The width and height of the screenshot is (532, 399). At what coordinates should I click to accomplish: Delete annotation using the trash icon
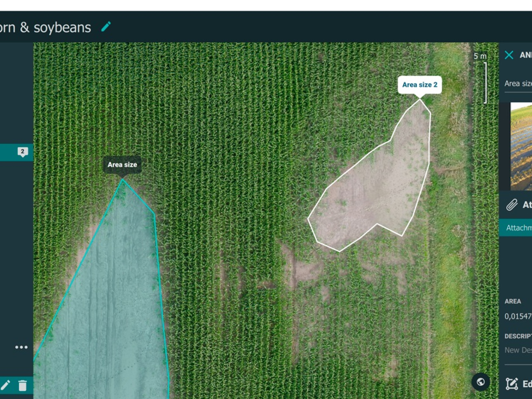[x=22, y=386]
